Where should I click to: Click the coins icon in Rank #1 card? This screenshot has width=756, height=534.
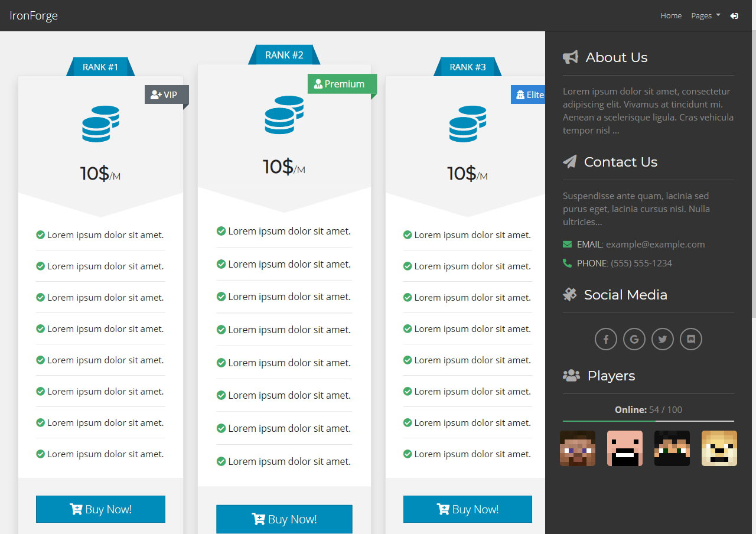click(x=100, y=123)
